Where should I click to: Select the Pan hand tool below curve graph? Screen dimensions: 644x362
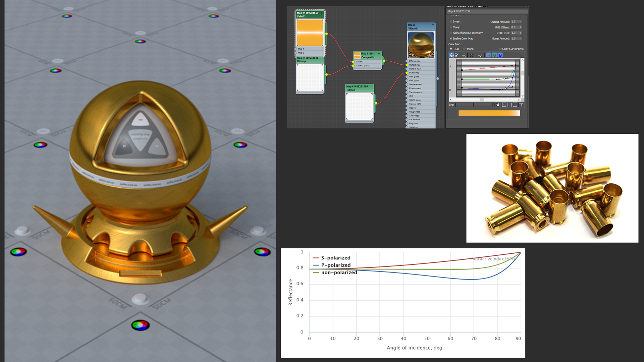[498, 105]
